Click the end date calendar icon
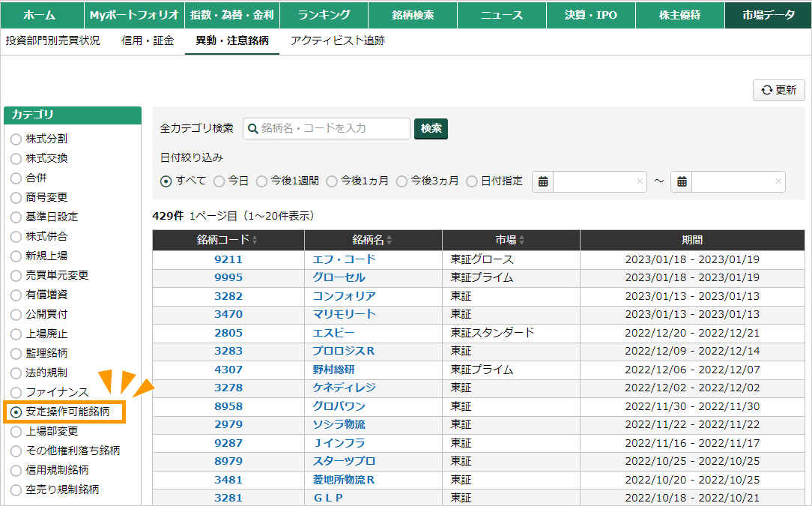This screenshot has width=812, height=506. pos(682,181)
